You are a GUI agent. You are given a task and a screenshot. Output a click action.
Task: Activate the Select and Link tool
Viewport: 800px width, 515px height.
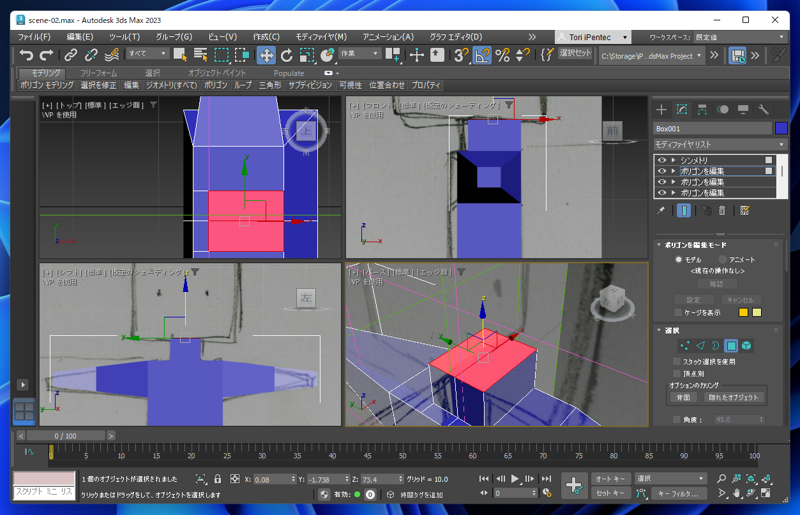(70, 55)
